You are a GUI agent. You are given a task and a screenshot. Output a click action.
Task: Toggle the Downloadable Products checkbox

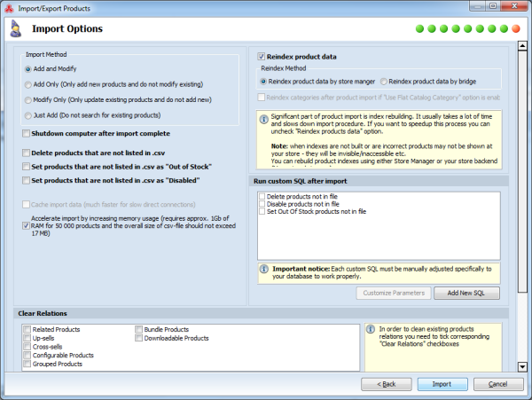point(137,338)
